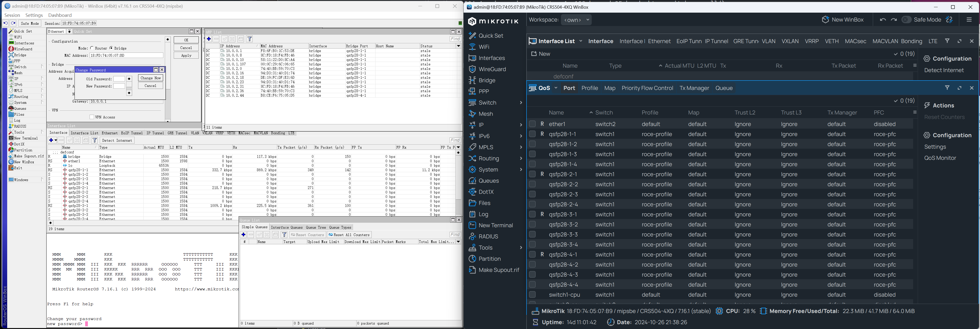980x329 pixels.
Task: Click the Old Password input field
Action: pyautogui.click(x=119, y=79)
